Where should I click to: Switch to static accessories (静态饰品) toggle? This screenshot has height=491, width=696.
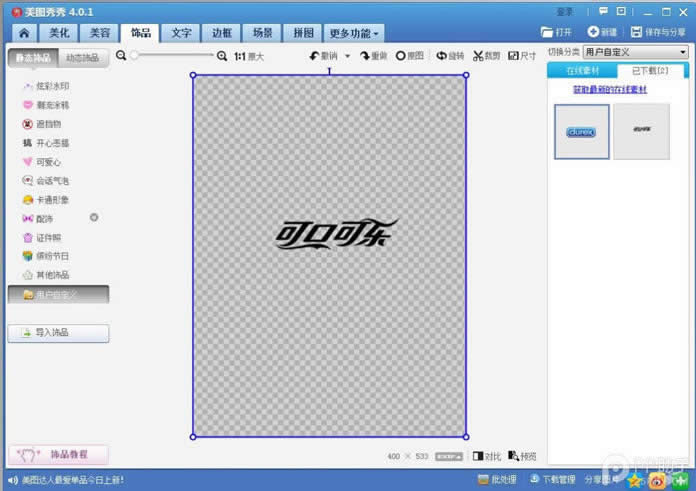34,58
